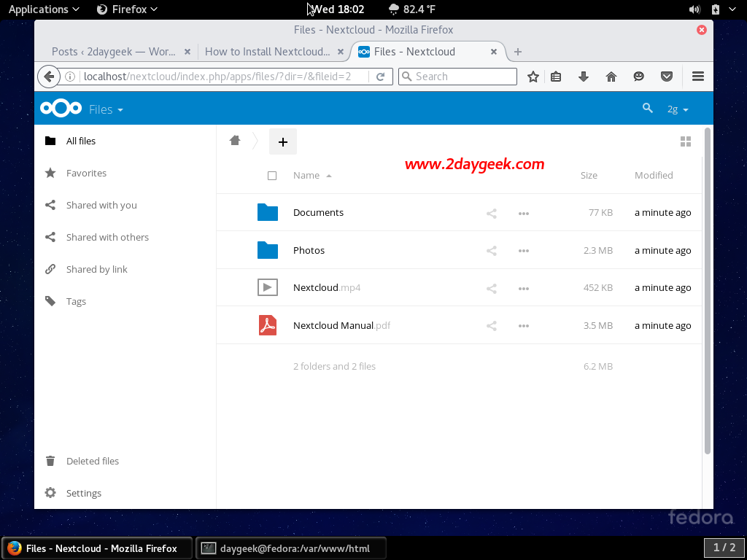Switch to Posts ‹ 2daygeek tab
The image size is (747, 560).
(x=113, y=52)
